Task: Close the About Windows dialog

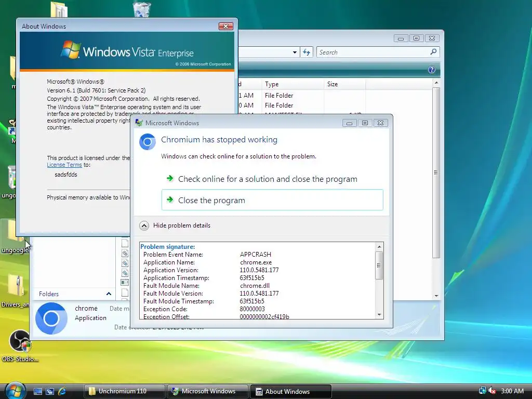Action: 225,26
